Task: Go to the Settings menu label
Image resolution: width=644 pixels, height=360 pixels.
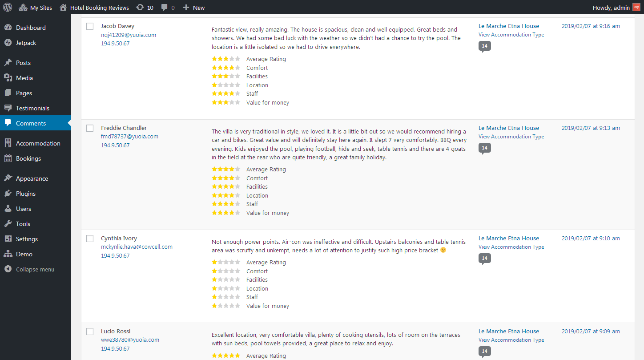Action: click(27, 239)
